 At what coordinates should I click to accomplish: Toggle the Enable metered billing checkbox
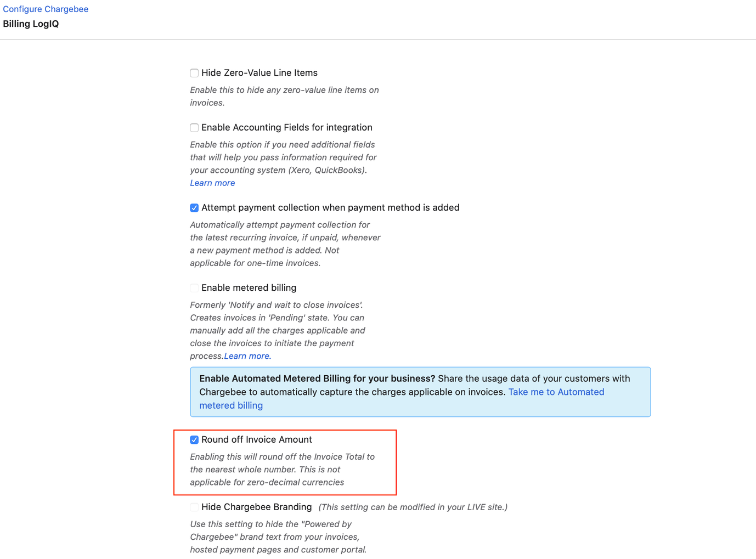coord(194,288)
